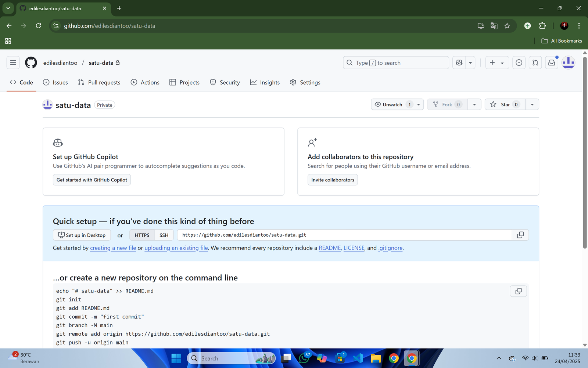Open pull requests icon in header

(x=535, y=63)
